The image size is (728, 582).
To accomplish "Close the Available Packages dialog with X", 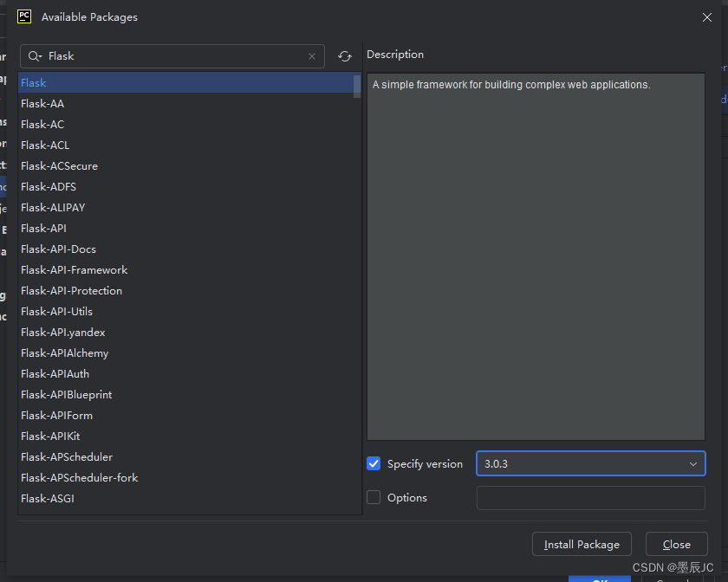I will click(x=706, y=17).
